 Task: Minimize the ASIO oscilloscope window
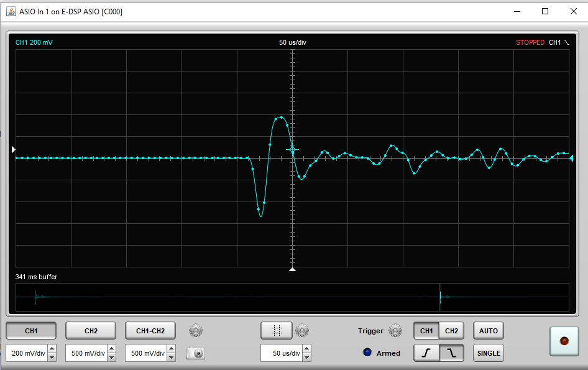[x=517, y=11]
